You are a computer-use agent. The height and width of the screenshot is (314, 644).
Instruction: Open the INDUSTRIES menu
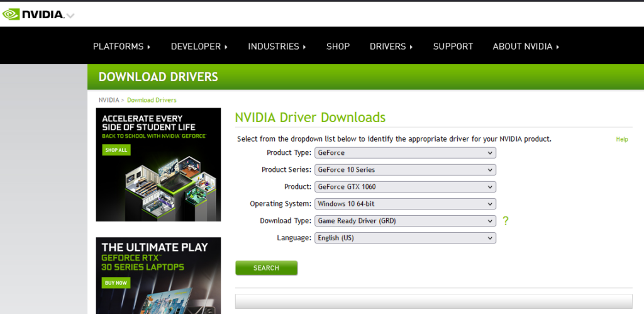click(277, 47)
